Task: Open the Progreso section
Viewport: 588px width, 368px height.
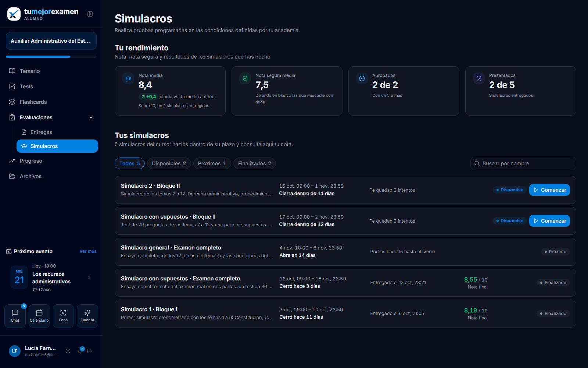Action: pyautogui.click(x=51, y=161)
